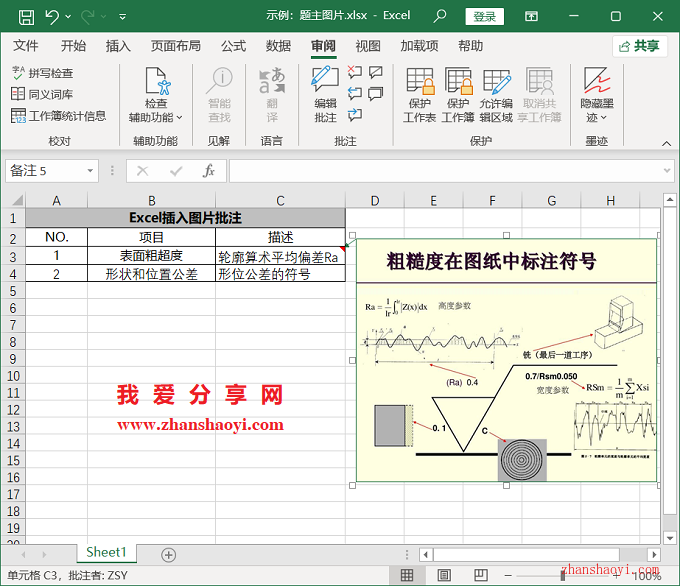This screenshot has width=680, height=586.
Task: Click the 检查辅助功能 accessibility icon
Action: coord(157,81)
